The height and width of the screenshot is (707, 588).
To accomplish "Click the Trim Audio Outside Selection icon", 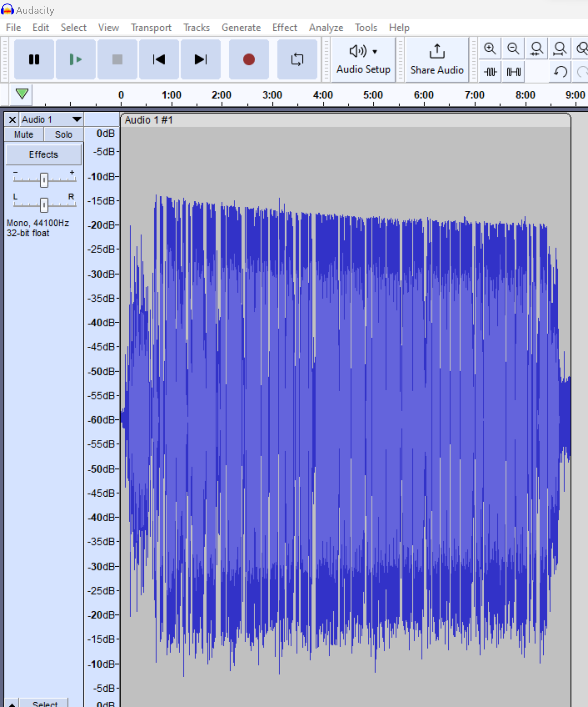I will click(x=490, y=71).
